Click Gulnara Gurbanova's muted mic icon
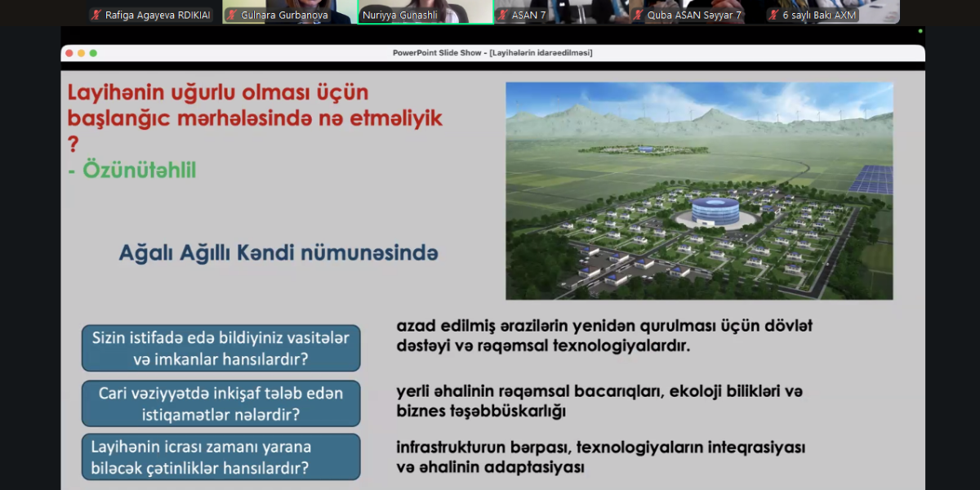The width and height of the screenshot is (980, 490). pyautogui.click(x=232, y=15)
